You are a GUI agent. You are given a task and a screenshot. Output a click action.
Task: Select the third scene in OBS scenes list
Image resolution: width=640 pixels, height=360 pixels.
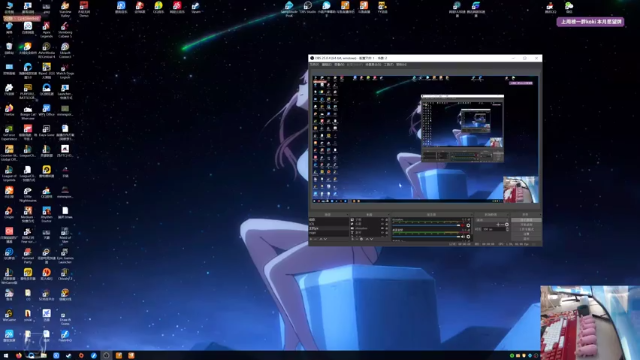coord(329,228)
